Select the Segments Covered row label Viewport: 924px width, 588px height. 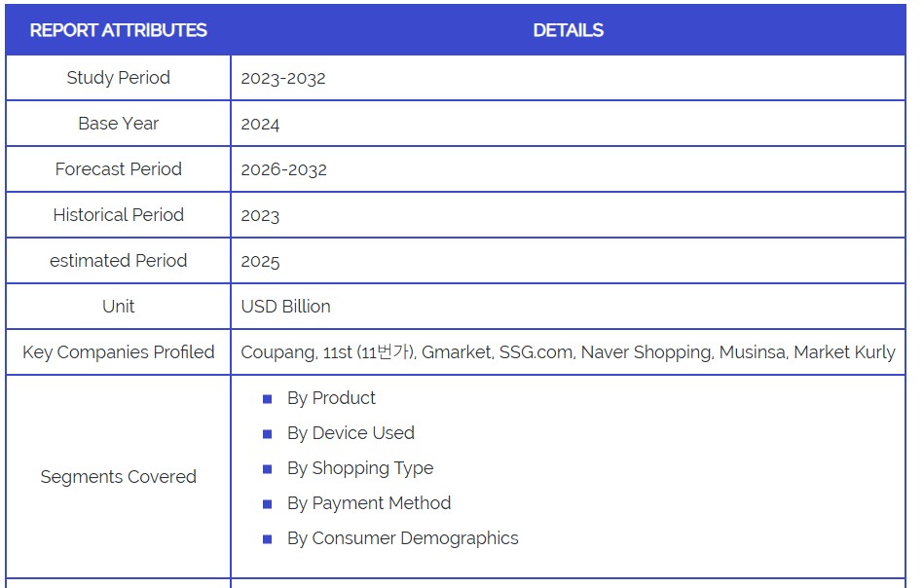coord(118,477)
